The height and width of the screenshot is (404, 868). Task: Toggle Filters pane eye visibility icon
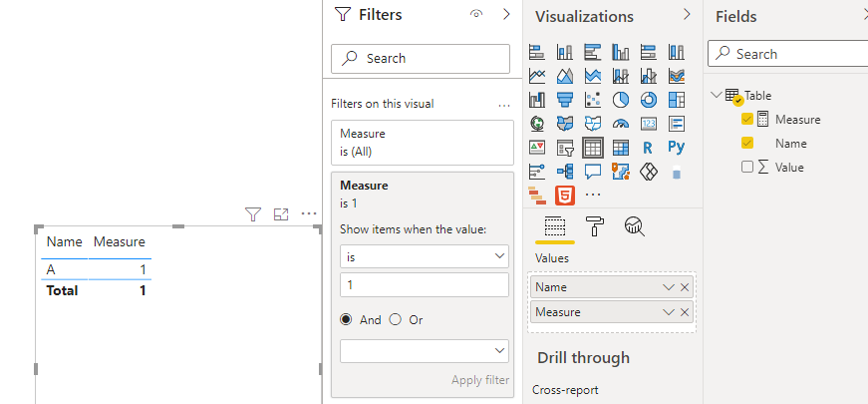click(x=476, y=14)
